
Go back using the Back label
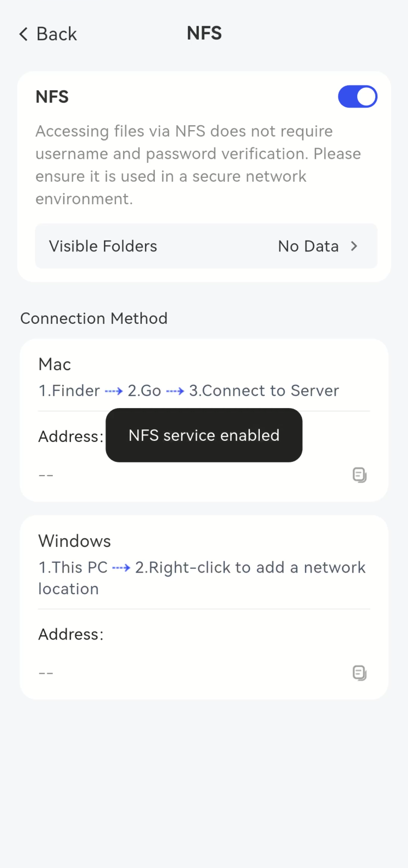pos(57,34)
